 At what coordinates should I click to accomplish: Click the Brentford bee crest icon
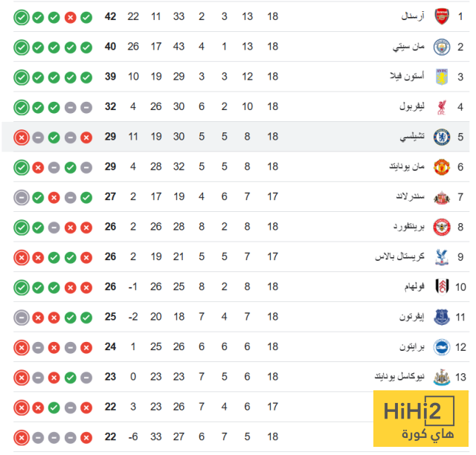(442, 227)
